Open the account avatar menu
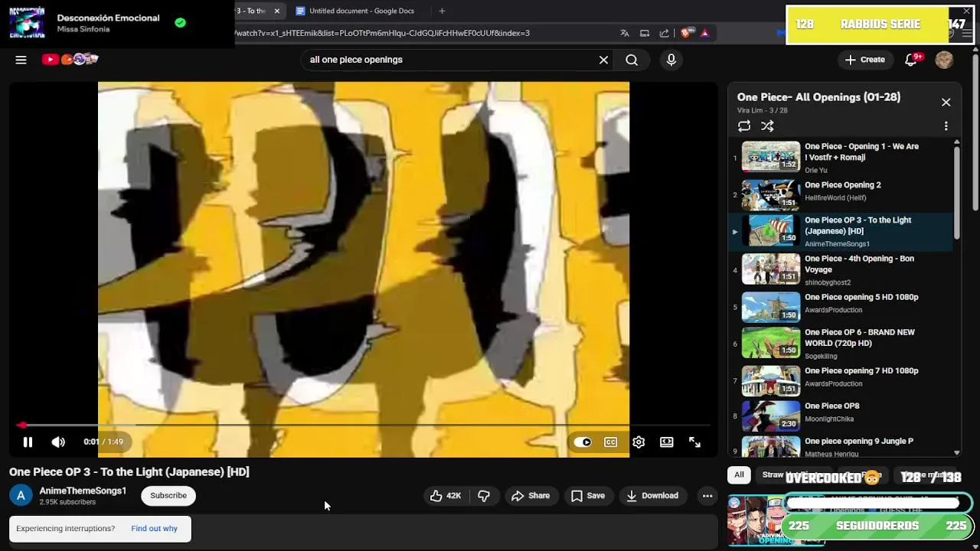Image resolution: width=980 pixels, height=551 pixels. pyautogui.click(x=944, y=60)
